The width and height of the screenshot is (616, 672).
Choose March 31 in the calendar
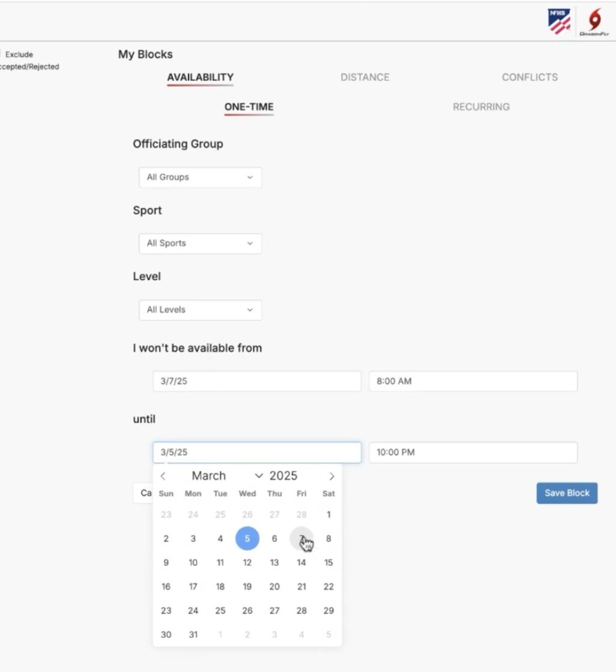point(193,635)
